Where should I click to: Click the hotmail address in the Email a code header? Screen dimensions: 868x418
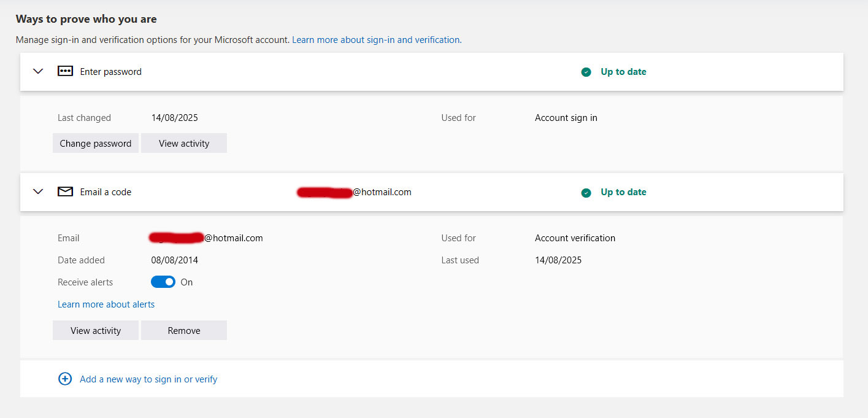[x=354, y=192]
